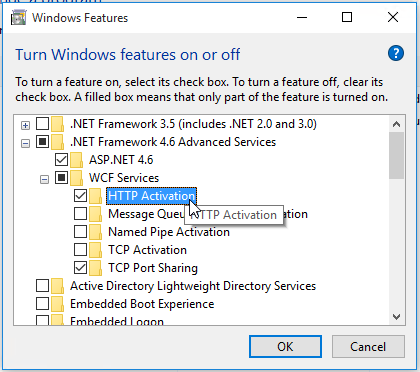The width and height of the screenshot is (420, 372).
Task: Toggle the WCF Services checkbox
Action: [61, 178]
